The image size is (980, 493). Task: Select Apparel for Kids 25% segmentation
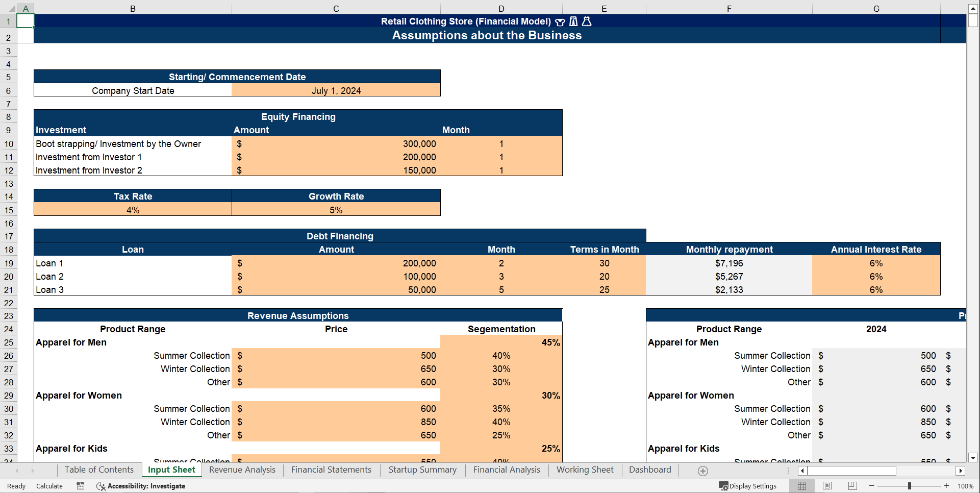[501, 449]
